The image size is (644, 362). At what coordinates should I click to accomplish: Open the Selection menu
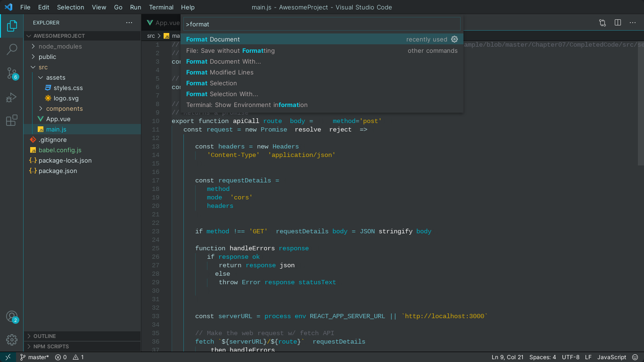[71, 7]
